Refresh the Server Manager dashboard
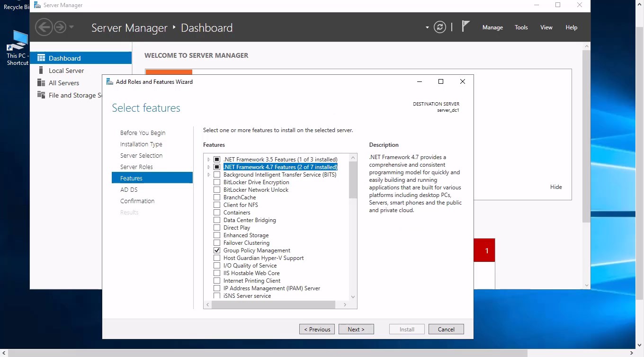The height and width of the screenshot is (357, 644). click(x=440, y=27)
